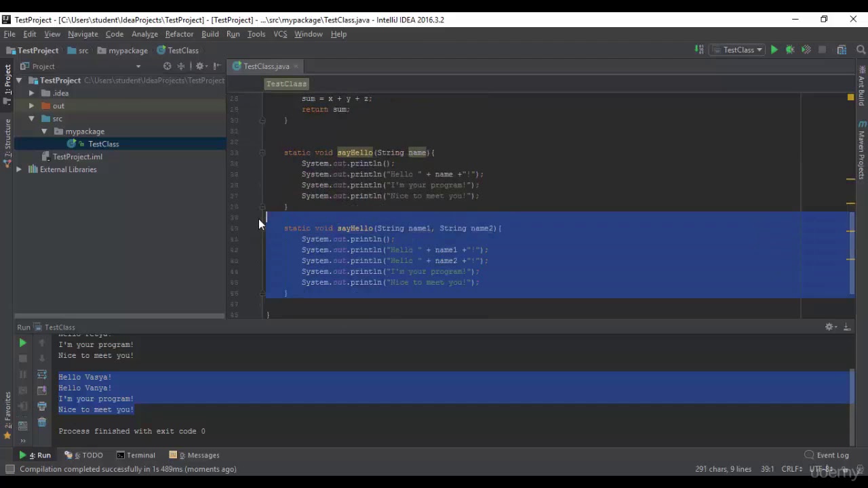Open the Messages tool window

click(x=194, y=455)
